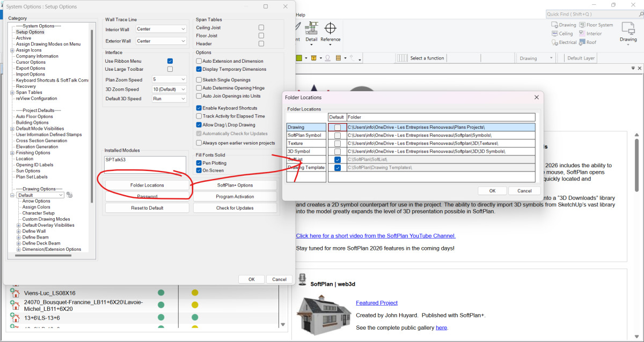The width and height of the screenshot is (644, 342).
Task: Switch to Ceiling mode
Action: (562, 33)
